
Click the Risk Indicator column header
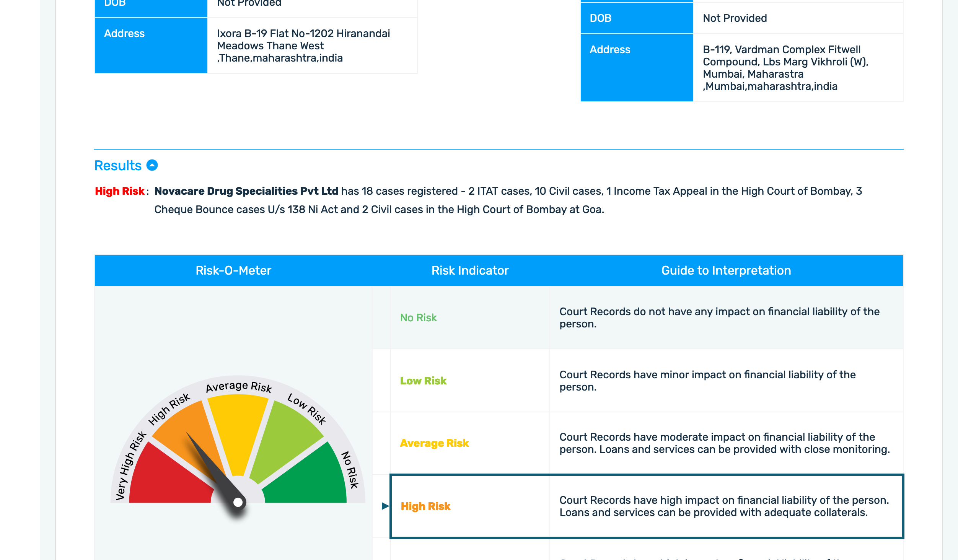[x=470, y=270]
